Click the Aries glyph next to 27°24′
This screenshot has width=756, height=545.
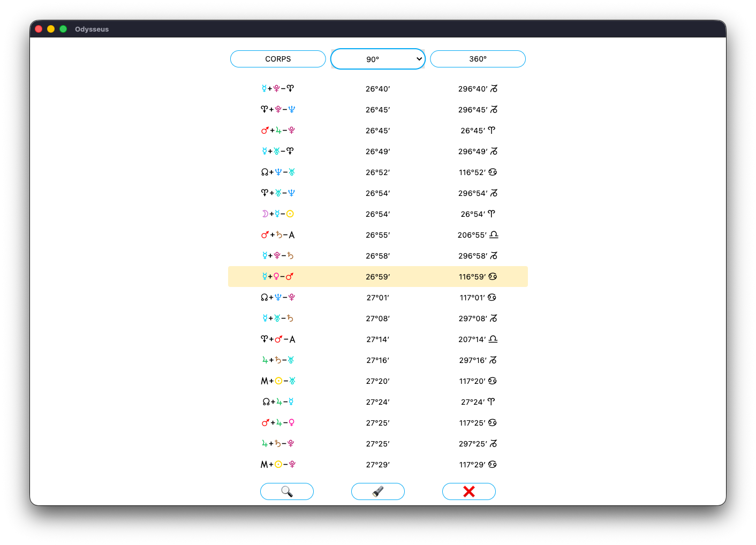(x=491, y=402)
